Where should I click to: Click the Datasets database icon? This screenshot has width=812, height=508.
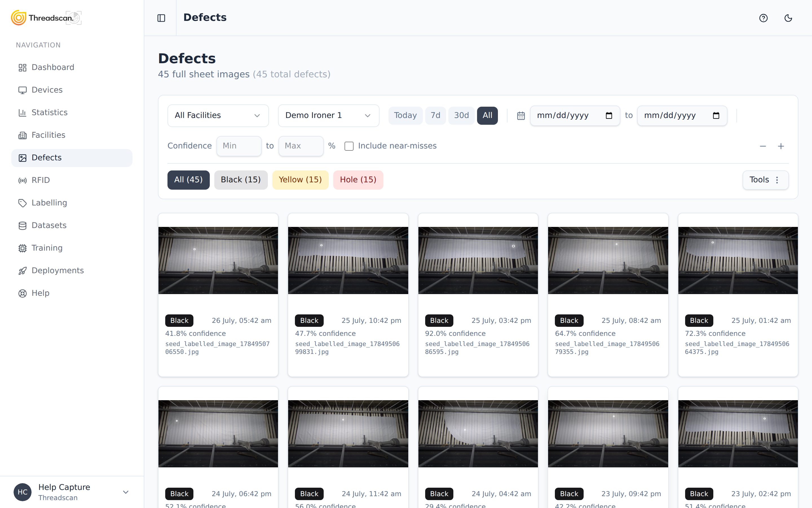[x=23, y=225]
